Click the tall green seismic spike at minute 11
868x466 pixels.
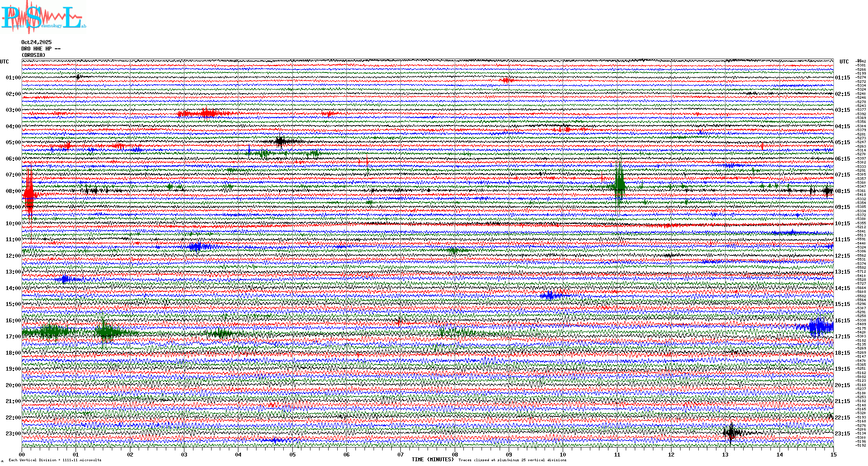[x=619, y=185]
